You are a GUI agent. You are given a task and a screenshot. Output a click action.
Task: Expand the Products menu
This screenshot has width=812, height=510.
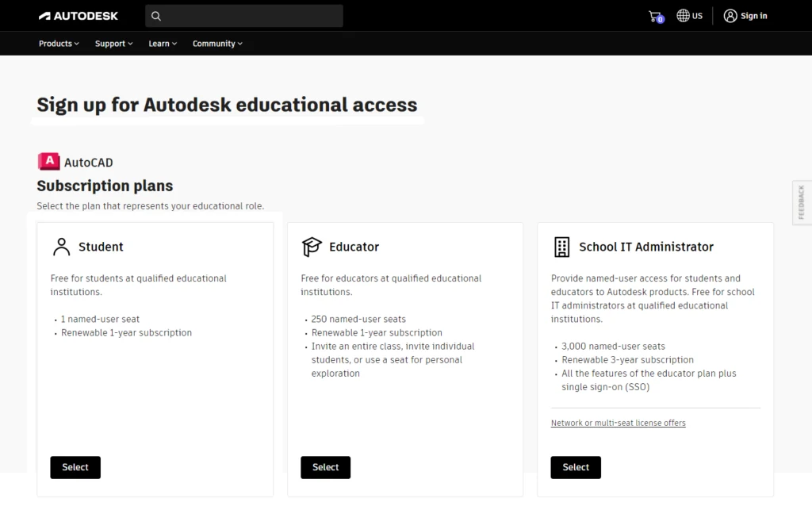click(x=59, y=44)
